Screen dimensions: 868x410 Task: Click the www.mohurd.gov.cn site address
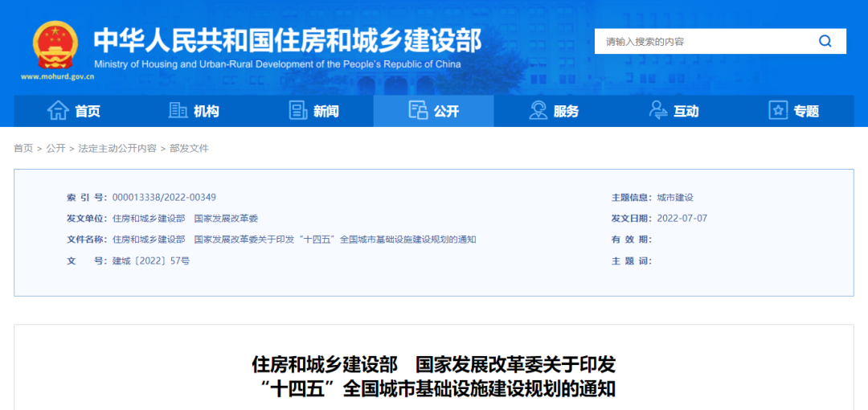tap(58, 77)
